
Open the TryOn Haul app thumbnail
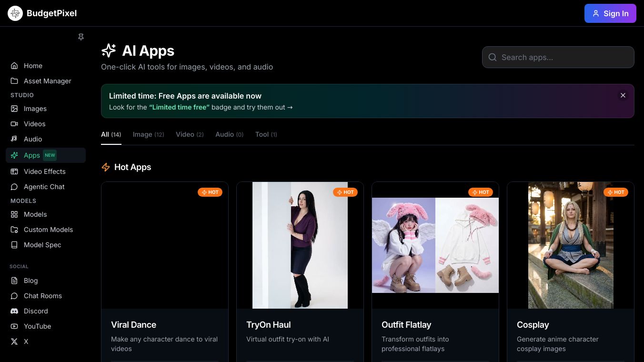coord(300,245)
